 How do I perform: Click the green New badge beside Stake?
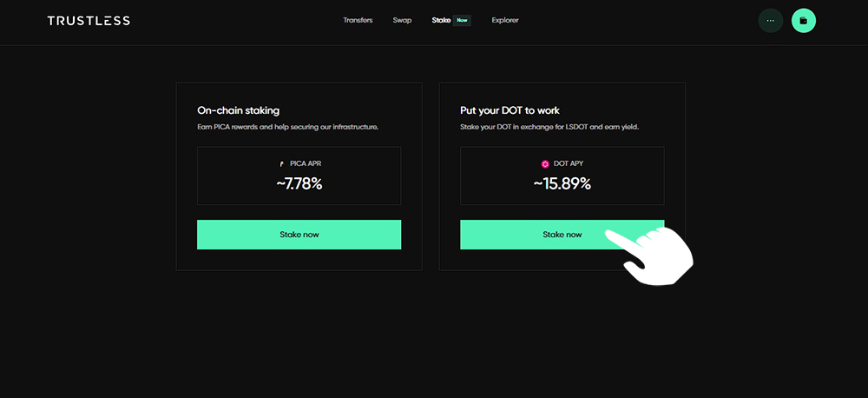(x=462, y=21)
